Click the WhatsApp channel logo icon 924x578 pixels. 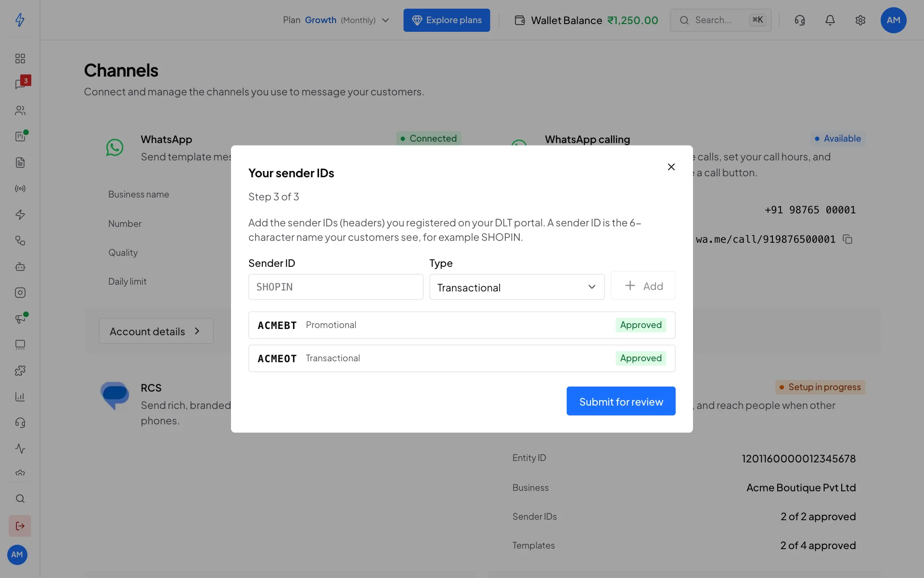click(x=115, y=147)
